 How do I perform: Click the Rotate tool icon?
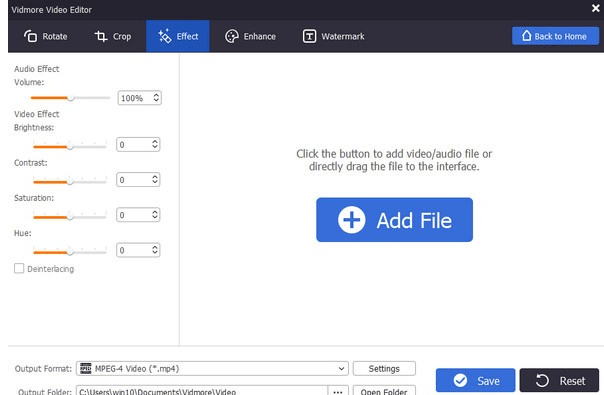[30, 36]
